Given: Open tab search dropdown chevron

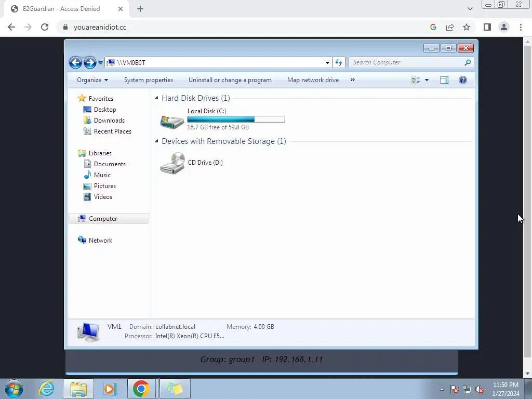Looking at the screenshot, I should pos(470,9).
